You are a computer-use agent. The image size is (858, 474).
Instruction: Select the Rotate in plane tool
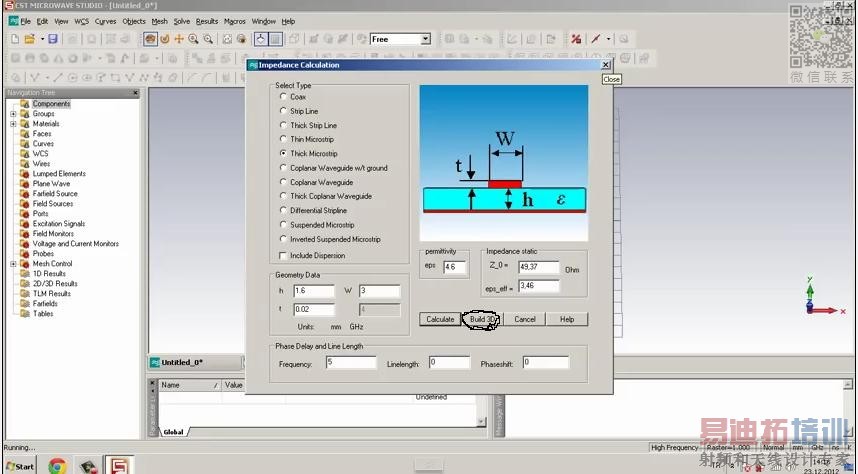[165, 39]
